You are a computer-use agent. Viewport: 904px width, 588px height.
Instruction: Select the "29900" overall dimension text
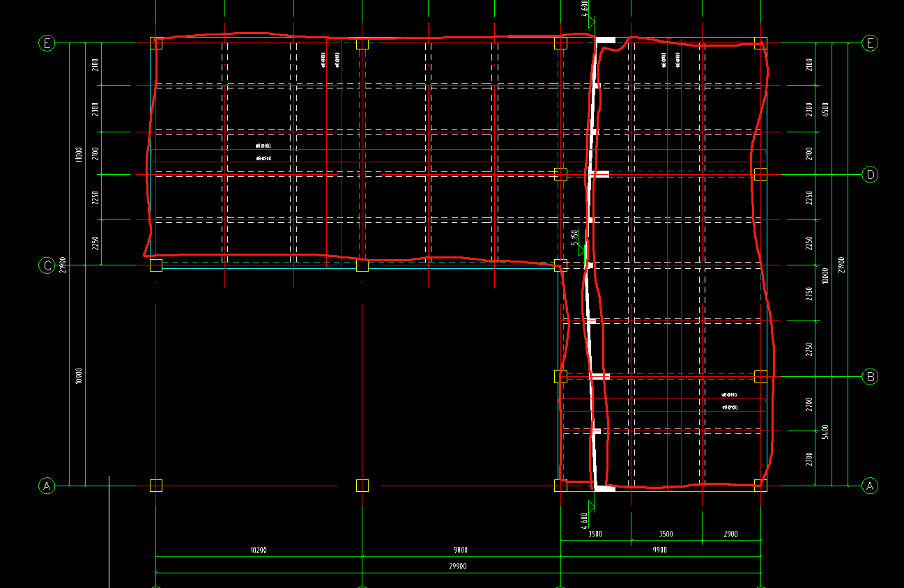(458, 566)
